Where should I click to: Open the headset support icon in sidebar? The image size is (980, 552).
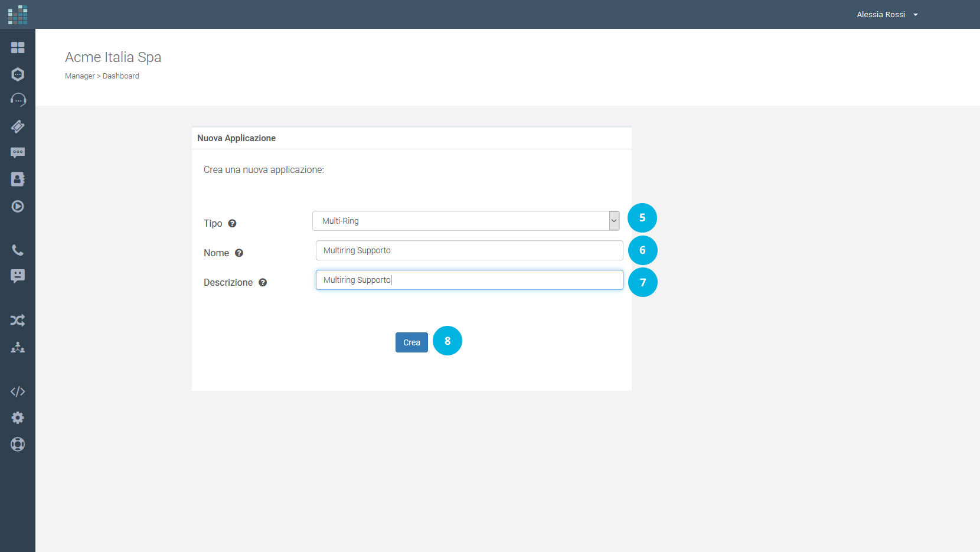(x=18, y=100)
